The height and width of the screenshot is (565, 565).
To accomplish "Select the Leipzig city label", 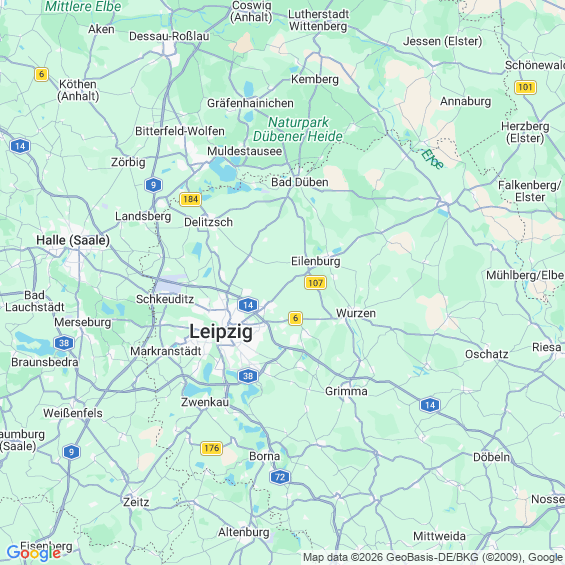I will click(x=221, y=331).
